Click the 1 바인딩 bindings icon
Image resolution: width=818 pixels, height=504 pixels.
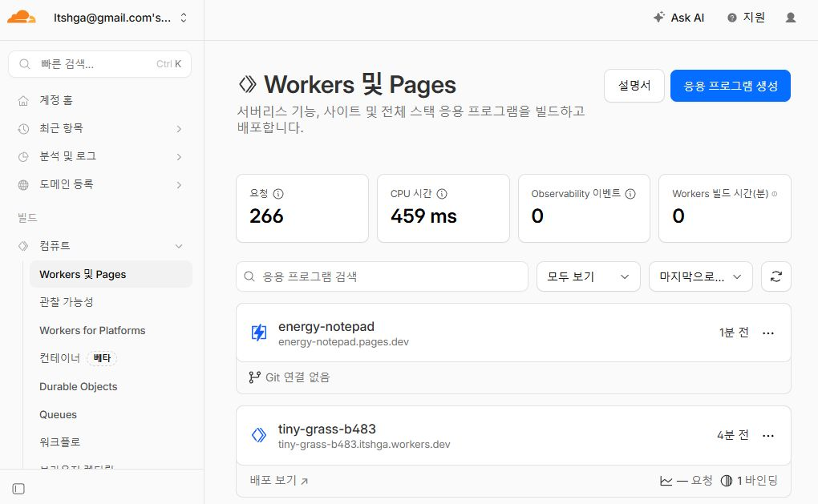[727, 481]
